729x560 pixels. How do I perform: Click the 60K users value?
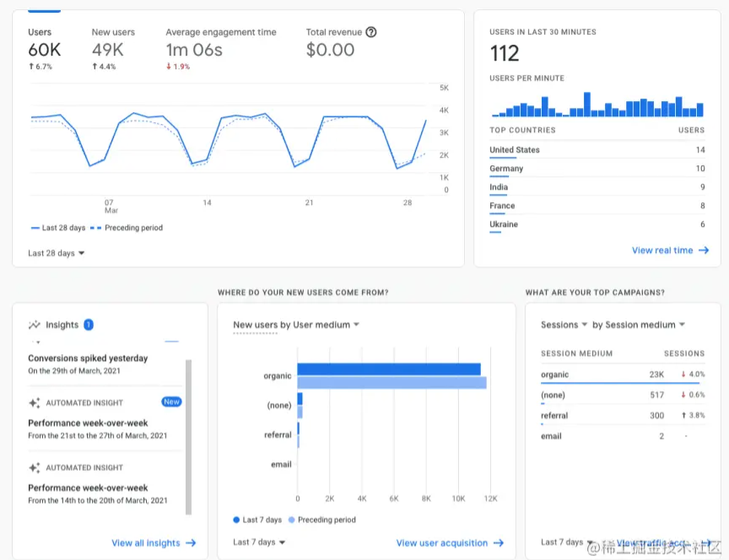pos(44,50)
